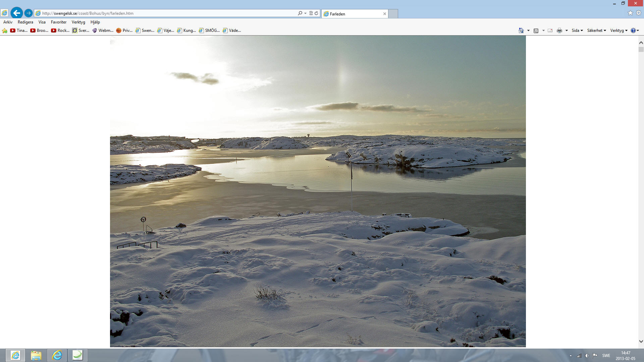Click the RSS feeds icon

[536, 31]
